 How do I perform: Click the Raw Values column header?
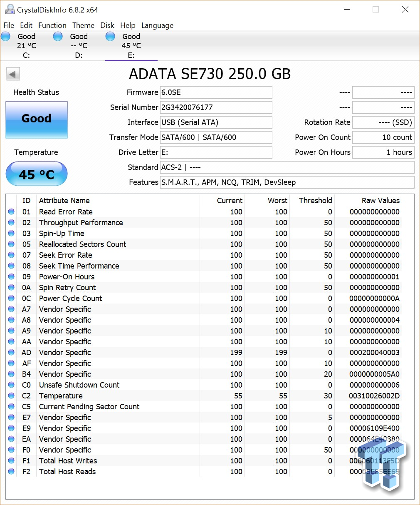(368, 201)
